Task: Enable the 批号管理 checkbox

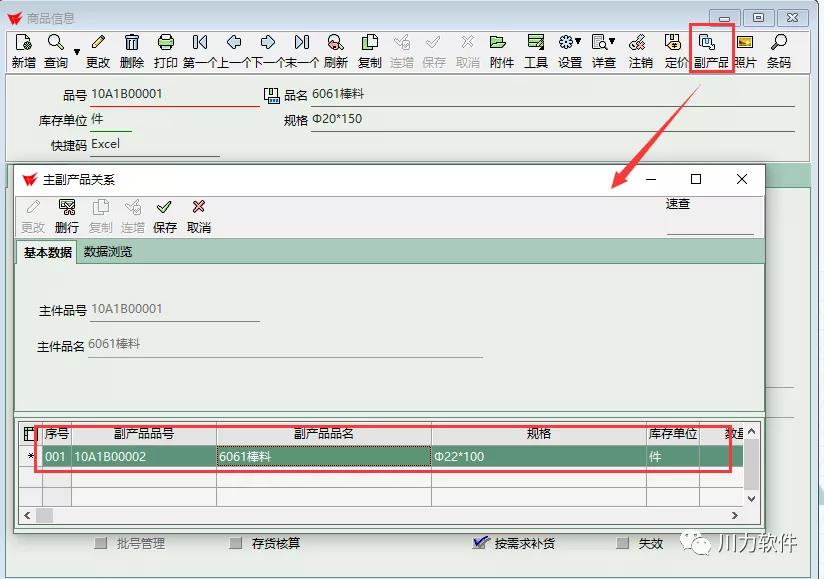Action: click(x=100, y=543)
